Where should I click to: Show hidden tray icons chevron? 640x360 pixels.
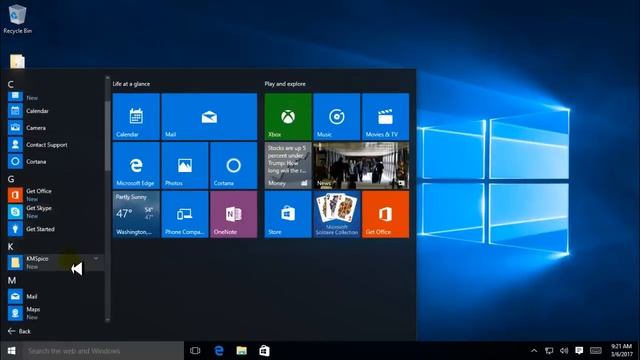(534, 351)
